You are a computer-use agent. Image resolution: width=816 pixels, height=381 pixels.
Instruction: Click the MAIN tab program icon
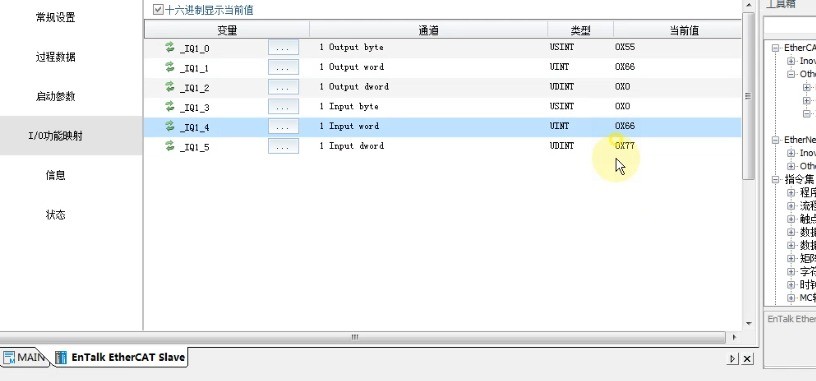click(x=9, y=358)
